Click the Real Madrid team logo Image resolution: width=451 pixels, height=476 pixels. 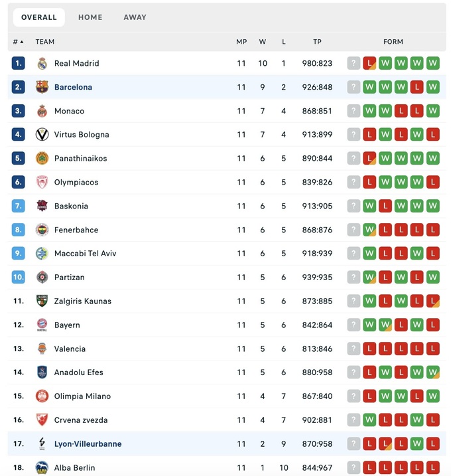point(42,64)
